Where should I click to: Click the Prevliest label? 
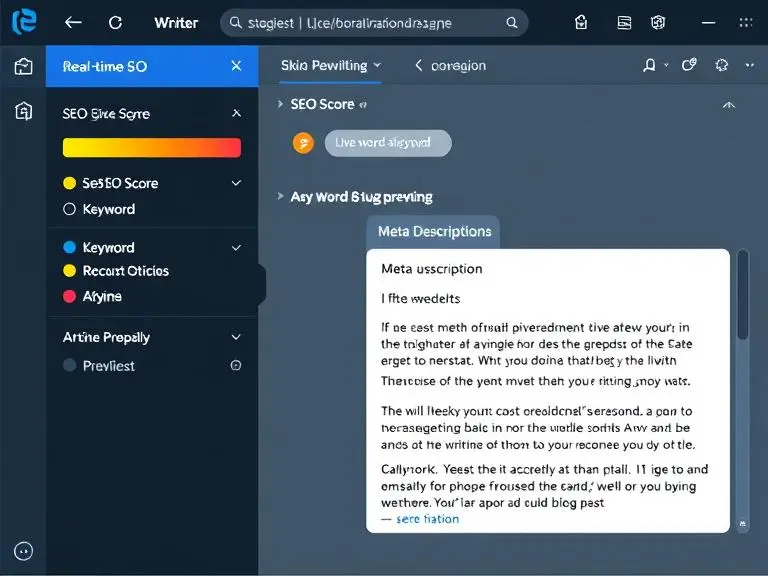point(109,366)
